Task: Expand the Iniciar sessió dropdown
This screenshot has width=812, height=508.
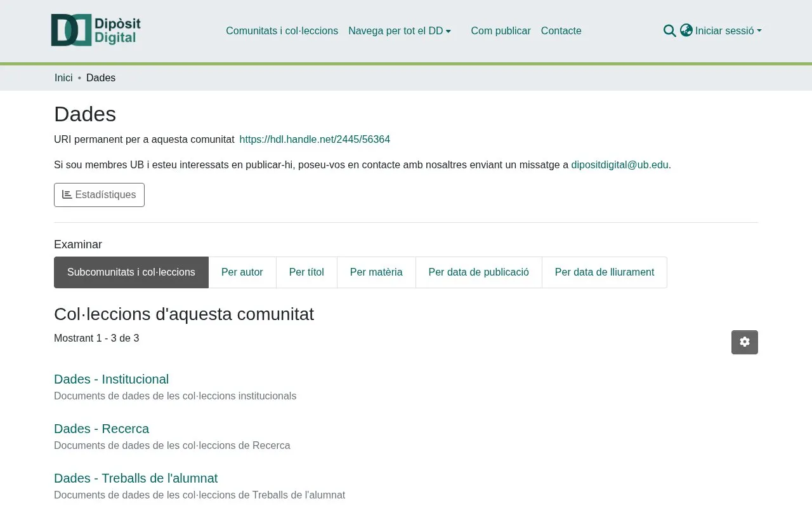Action: coord(728,30)
